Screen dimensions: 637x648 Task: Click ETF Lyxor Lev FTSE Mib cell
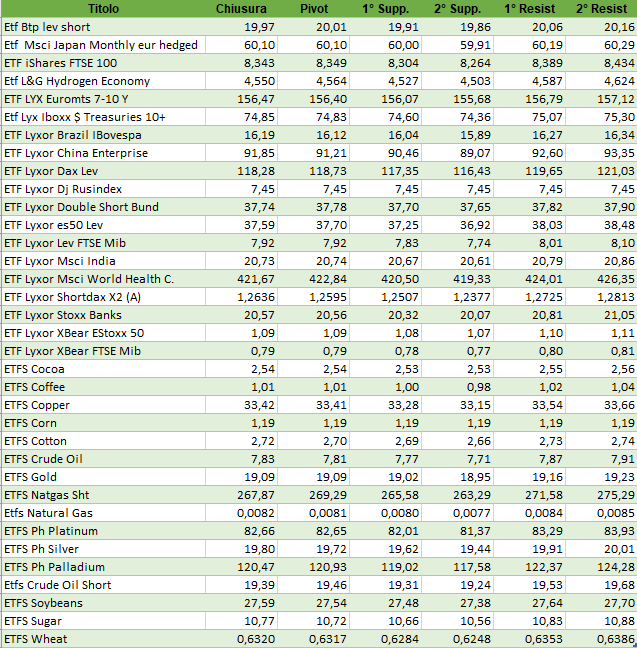[x=103, y=243]
